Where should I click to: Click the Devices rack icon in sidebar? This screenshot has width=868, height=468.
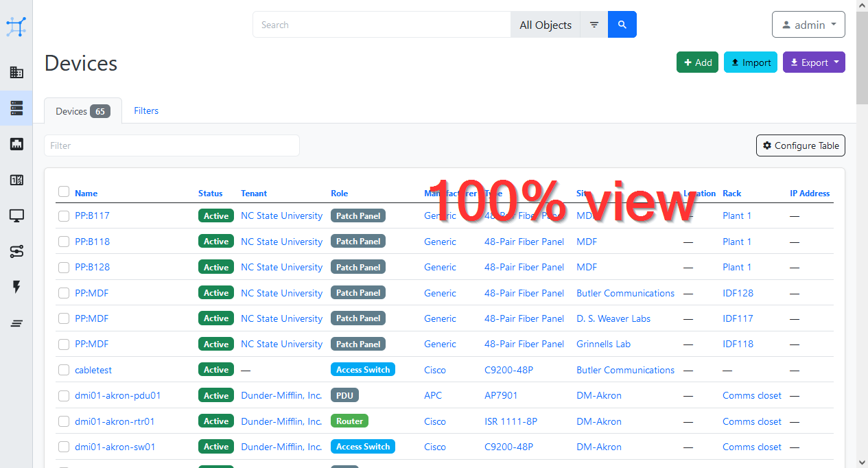pos(16,108)
